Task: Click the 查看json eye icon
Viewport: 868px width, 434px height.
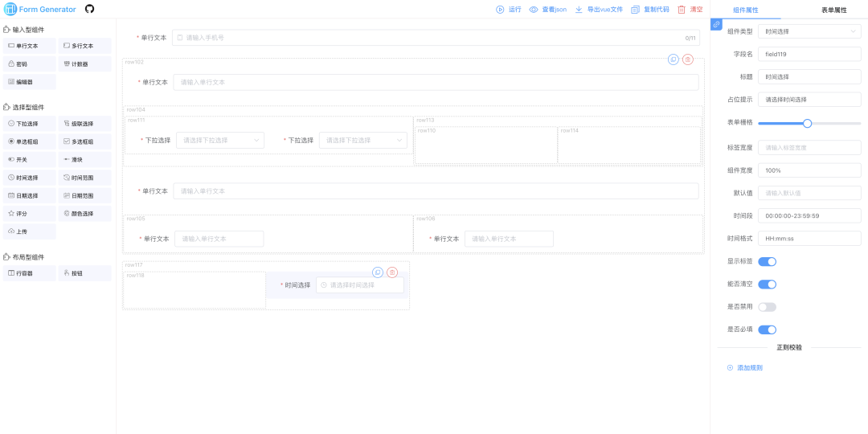Action: [x=534, y=10]
